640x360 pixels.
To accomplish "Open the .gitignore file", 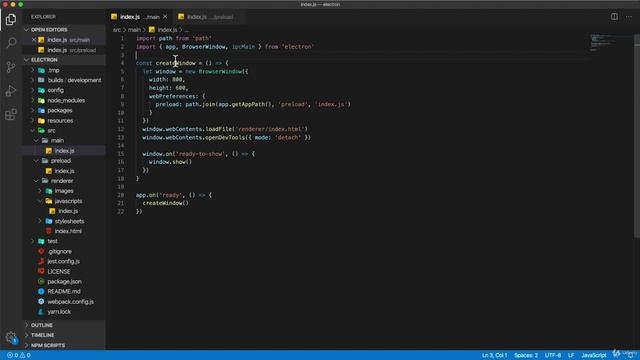I will coord(59,251).
